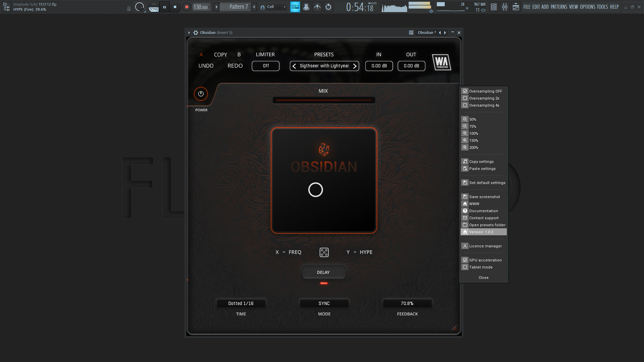Zoom the plugin UI to 50%
Screen dimensions: 644x362
tap(484, 119)
